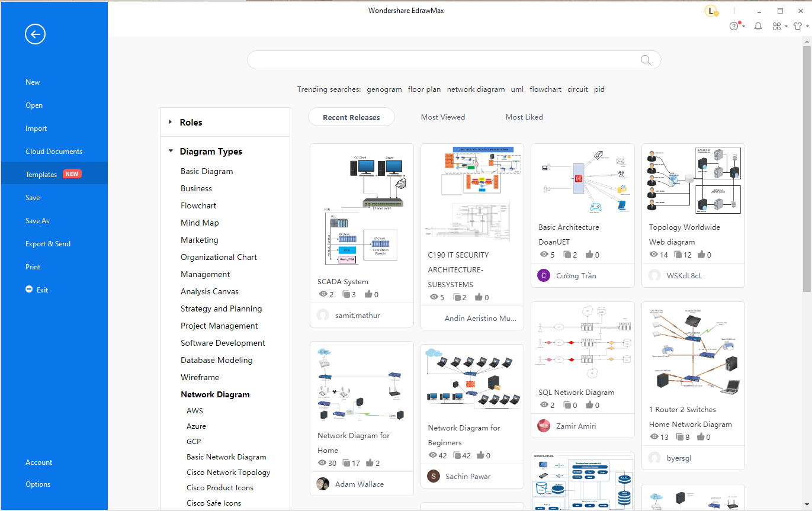The image size is (812, 511).
Task: Open Cloud Documents from the sidebar
Action: point(54,152)
